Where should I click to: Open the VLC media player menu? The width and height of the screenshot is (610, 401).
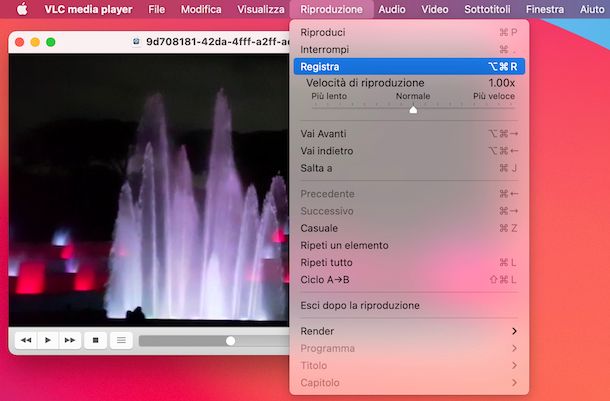[x=88, y=9]
